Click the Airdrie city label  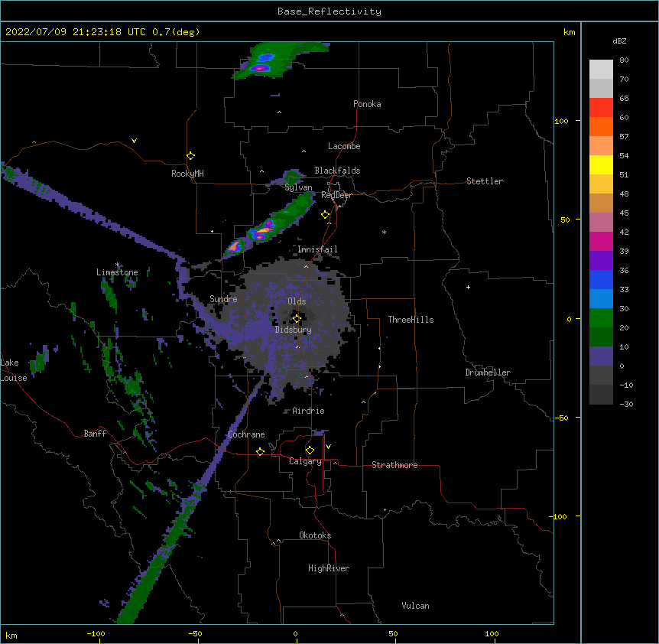click(x=308, y=411)
